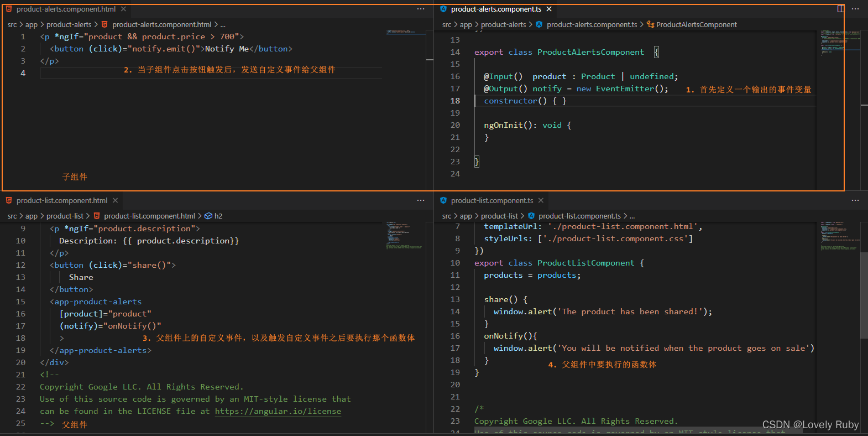Open product-alerts.component.ts file breadcrumb
The height and width of the screenshot is (436, 868).
(x=592, y=24)
